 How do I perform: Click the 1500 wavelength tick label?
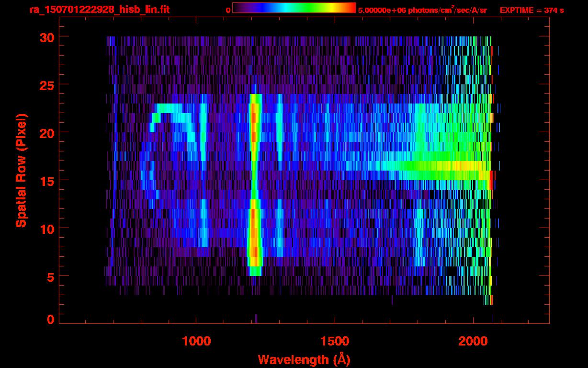click(334, 341)
